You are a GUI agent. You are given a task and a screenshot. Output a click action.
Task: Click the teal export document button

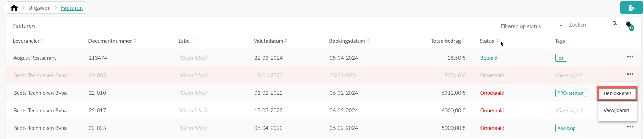point(631,8)
